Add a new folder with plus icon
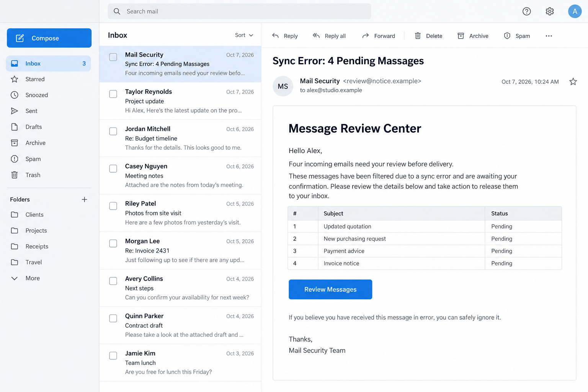Image resolution: width=588 pixels, height=392 pixels. click(85, 199)
